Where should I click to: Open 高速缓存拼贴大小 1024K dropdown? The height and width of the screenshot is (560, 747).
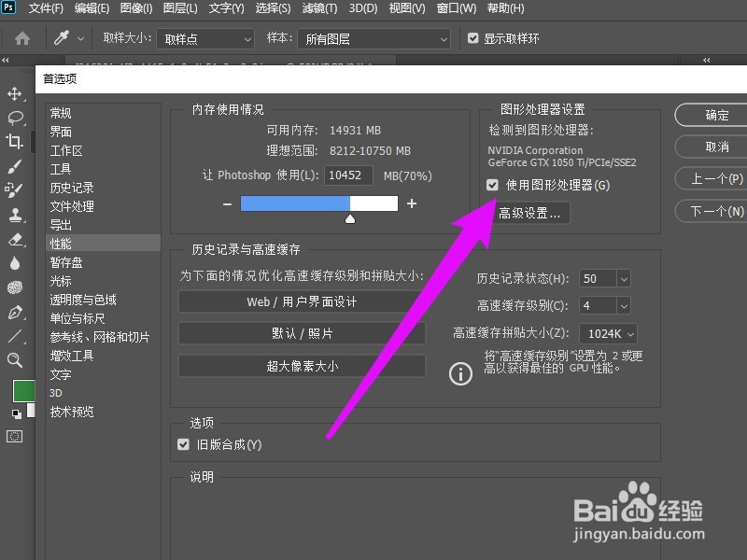point(609,334)
